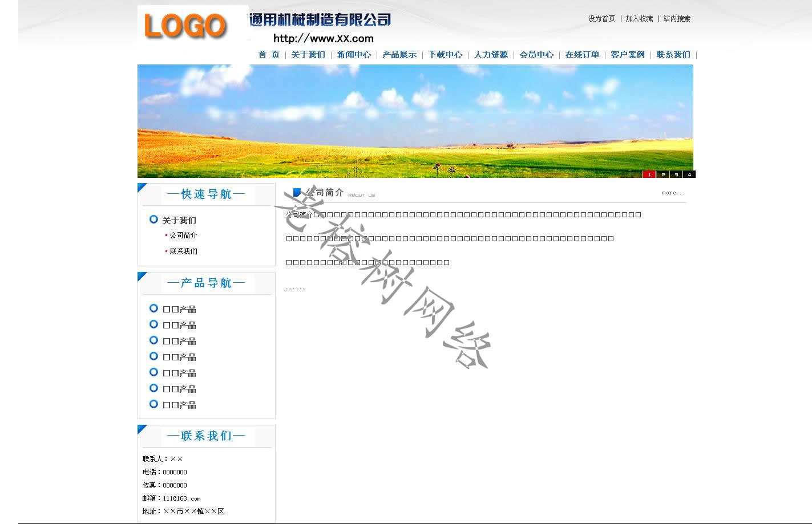Select 下载中心 in the navigation bar
812x524 pixels.
(445, 55)
